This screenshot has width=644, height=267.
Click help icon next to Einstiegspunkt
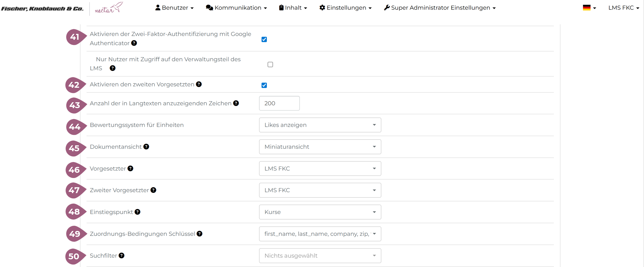138,212
